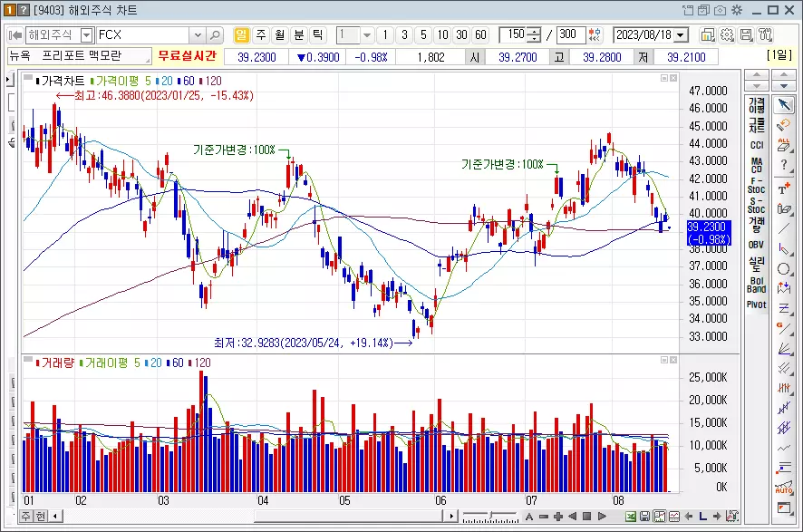
Task: Click the minus zoom-out icon in bottom bar
Action: coord(544,516)
